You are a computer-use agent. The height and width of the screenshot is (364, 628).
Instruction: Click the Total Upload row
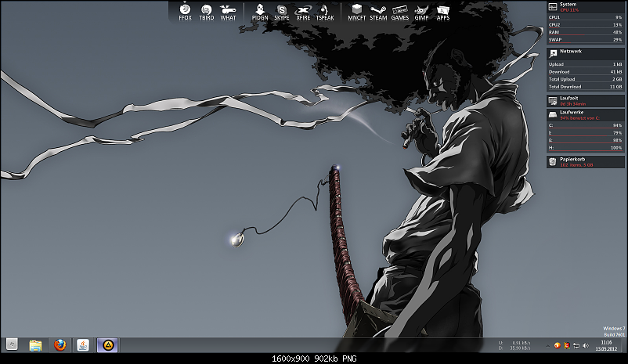click(585, 79)
